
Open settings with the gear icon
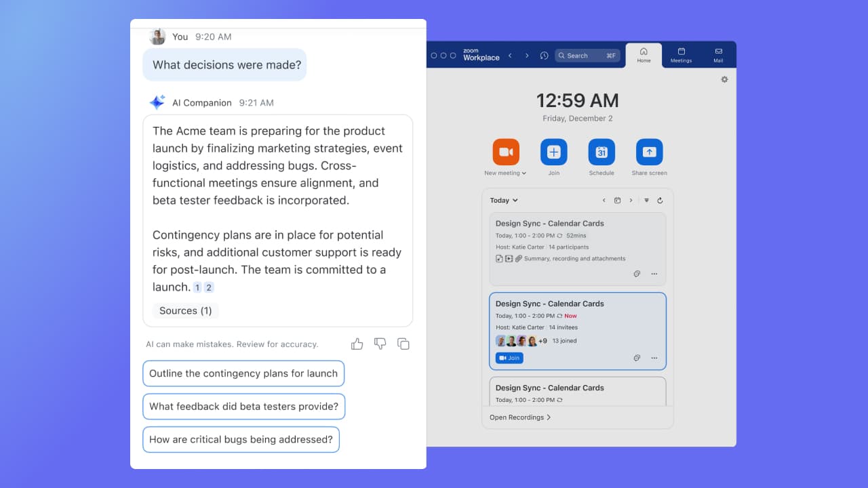click(724, 79)
